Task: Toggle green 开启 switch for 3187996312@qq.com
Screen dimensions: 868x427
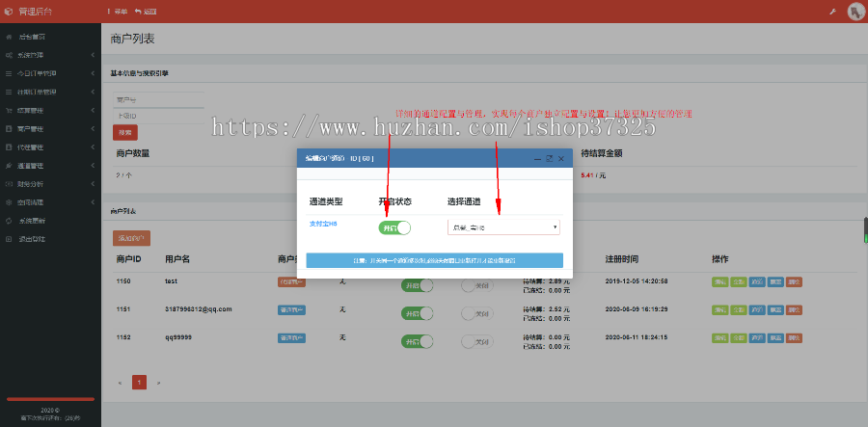Action: pos(417,313)
